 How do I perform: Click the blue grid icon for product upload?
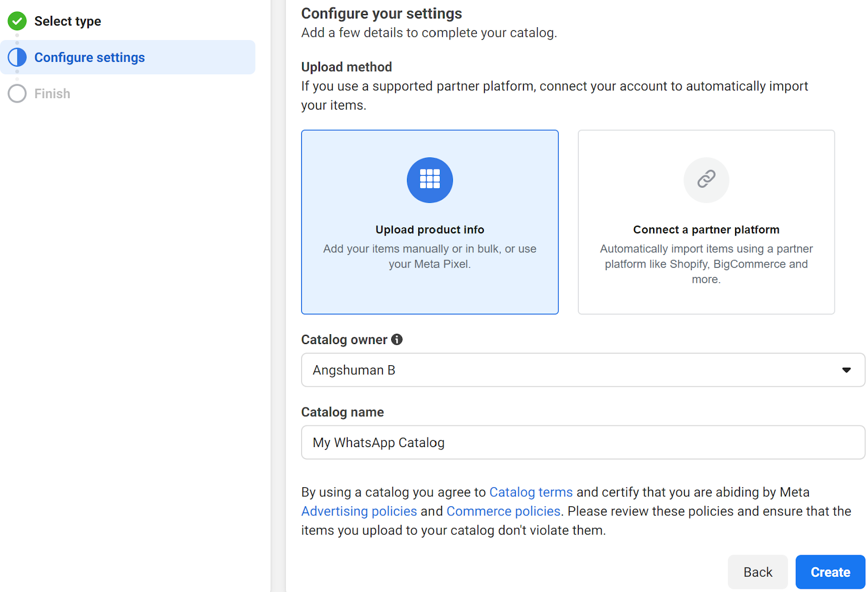(430, 180)
